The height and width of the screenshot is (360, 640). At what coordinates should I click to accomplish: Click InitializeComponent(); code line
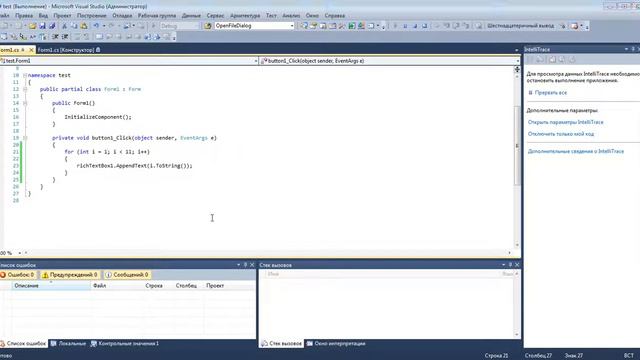[98, 117]
